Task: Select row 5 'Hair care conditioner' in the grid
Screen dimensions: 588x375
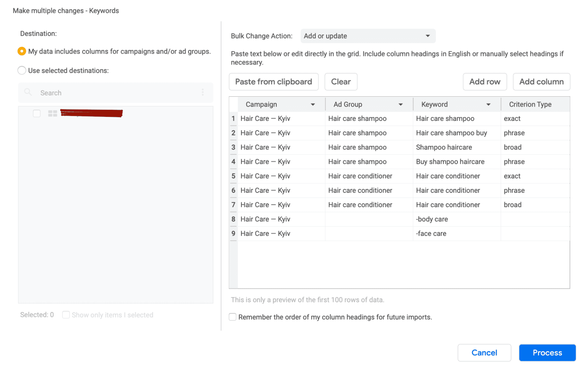Action: pyautogui.click(x=360, y=176)
